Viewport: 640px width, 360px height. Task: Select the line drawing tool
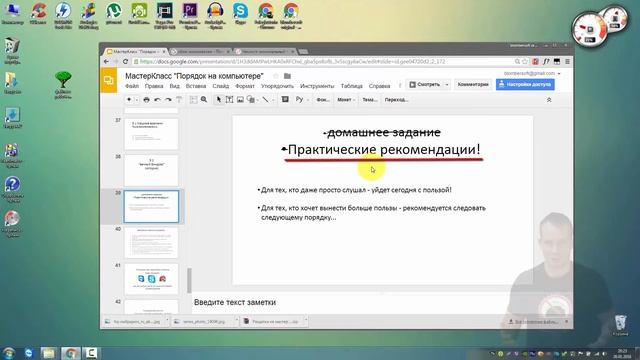[266, 100]
